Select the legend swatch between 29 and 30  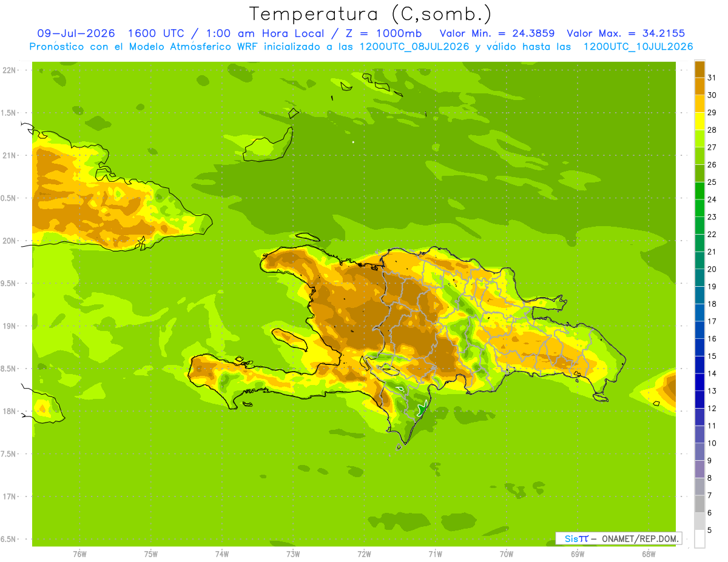699,104
